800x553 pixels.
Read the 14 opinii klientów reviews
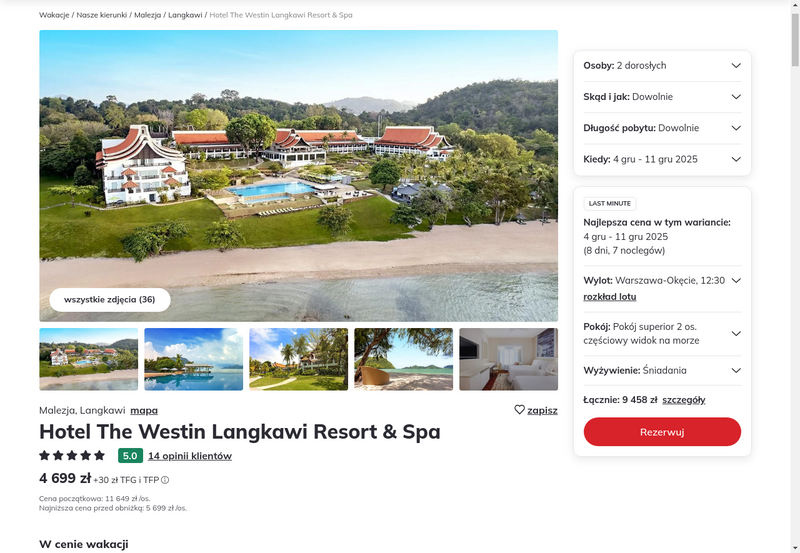pos(190,456)
